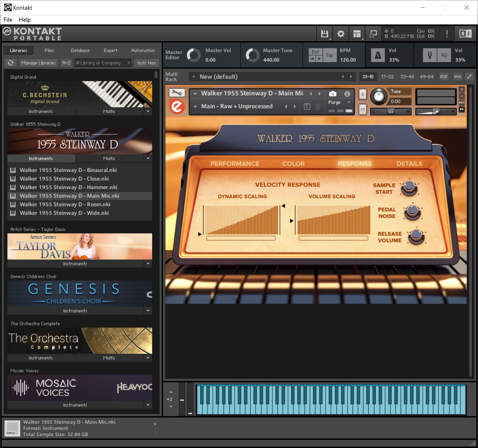Click the tuning fork icon

(430, 55)
